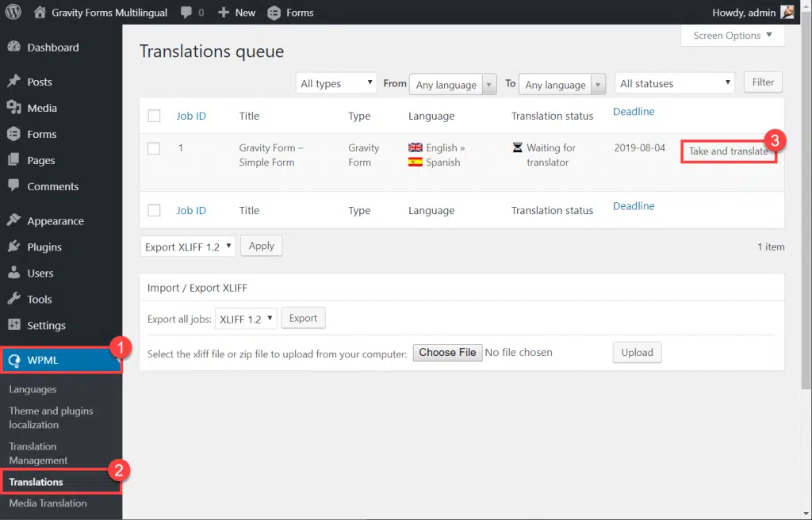Click Take and translate button
Viewport: 812px width, 520px height.
[728, 151]
